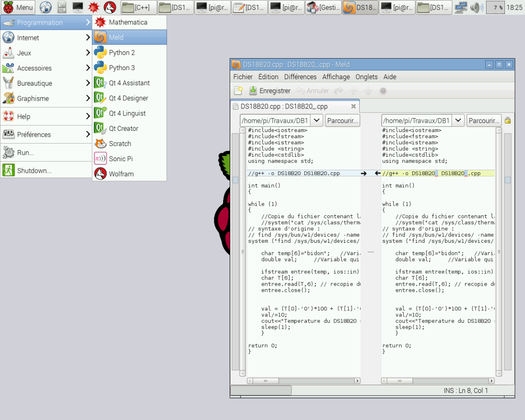Click the left Parcourir... button
Image resolution: width=525 pixels, height=420 pixels.
click(x=343, y=120)
